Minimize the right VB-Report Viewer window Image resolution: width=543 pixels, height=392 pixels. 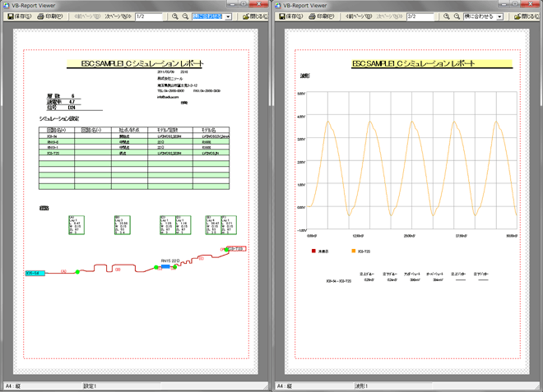[x=504, y=4]
